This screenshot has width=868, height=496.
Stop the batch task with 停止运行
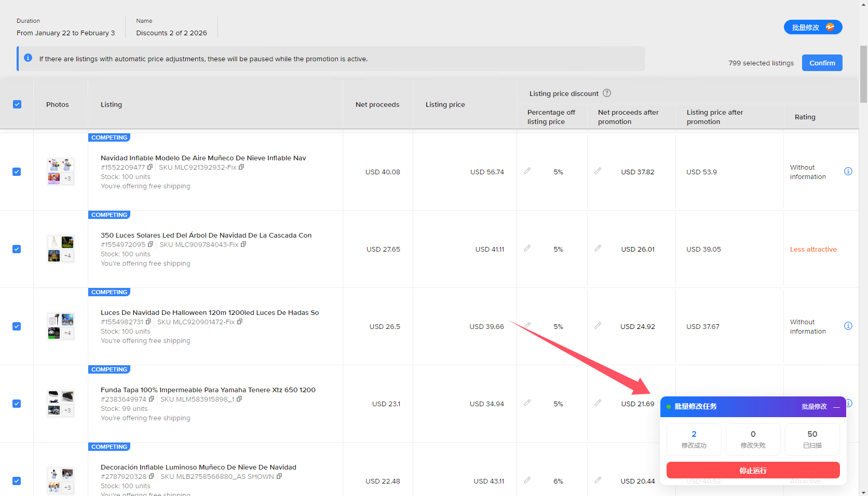pos(753,471)
